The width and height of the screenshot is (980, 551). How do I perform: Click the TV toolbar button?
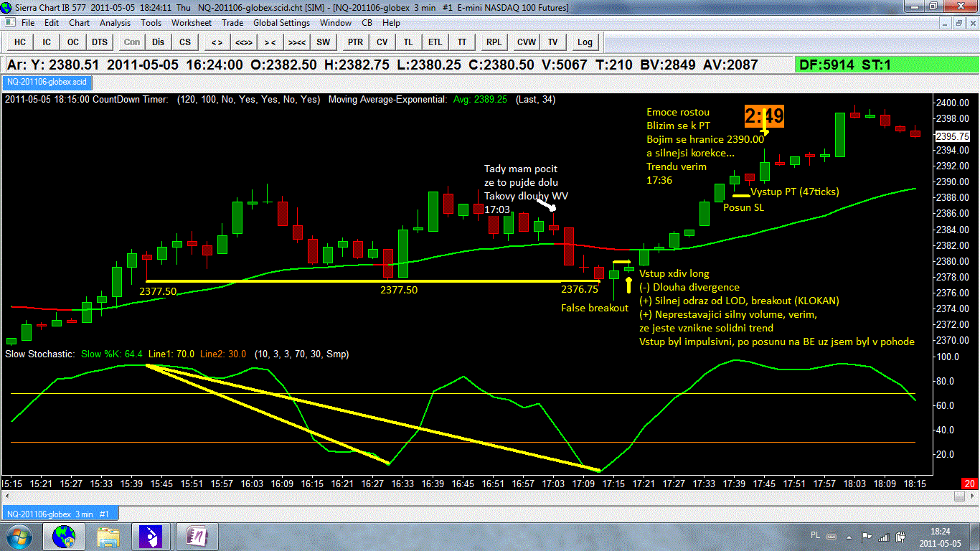click(553, 42)
